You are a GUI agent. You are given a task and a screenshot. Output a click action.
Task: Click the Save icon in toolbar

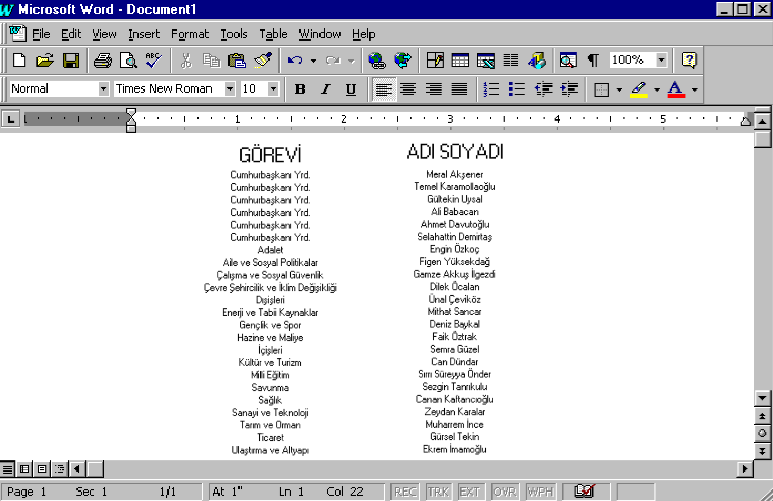[x=70, y=61]
